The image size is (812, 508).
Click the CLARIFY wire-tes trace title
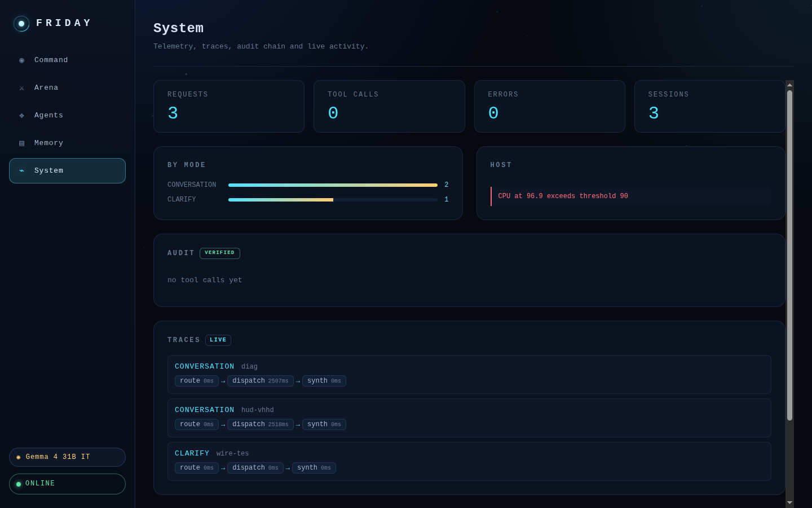click(192, 453)
